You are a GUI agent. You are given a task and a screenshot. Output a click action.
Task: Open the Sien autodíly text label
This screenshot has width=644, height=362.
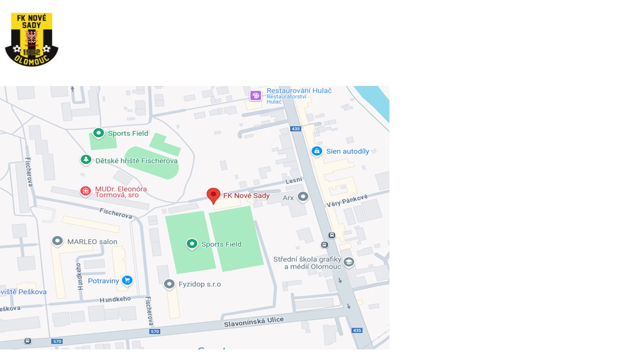tap(348, 151)
